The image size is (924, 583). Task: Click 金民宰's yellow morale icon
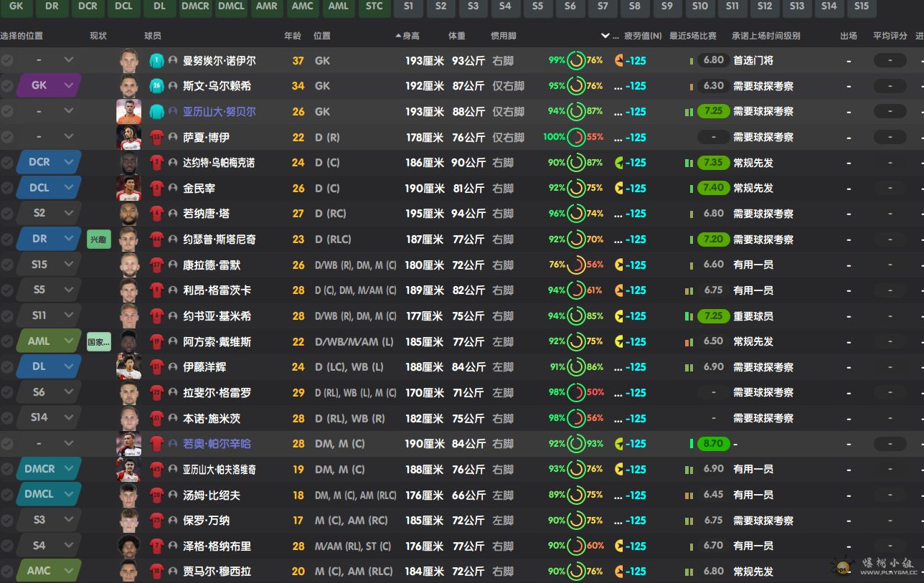pos(619,189)
